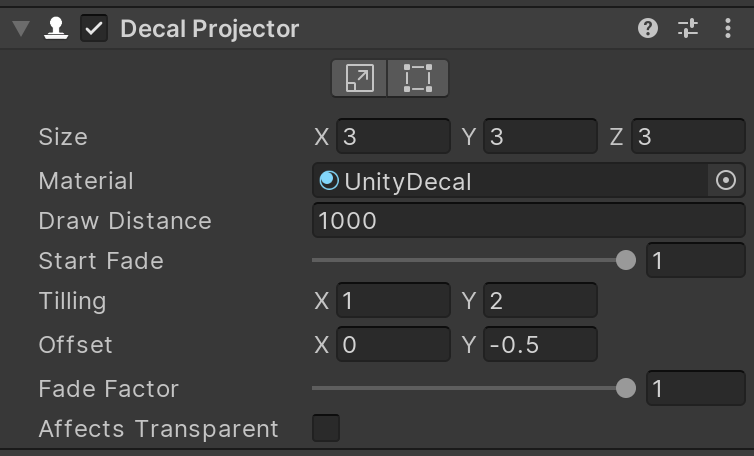Open the Material object picker circle
The width and height of the screenshot is (754, 456).
tap(727, 181)
